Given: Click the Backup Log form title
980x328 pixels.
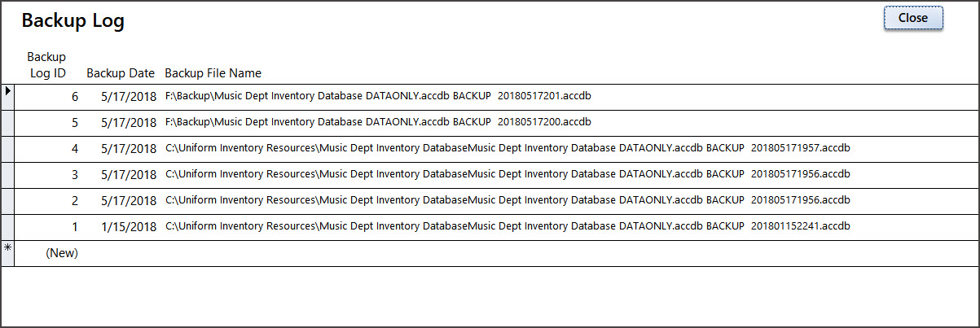Looking at the screenshot, I should coord(73,21).
